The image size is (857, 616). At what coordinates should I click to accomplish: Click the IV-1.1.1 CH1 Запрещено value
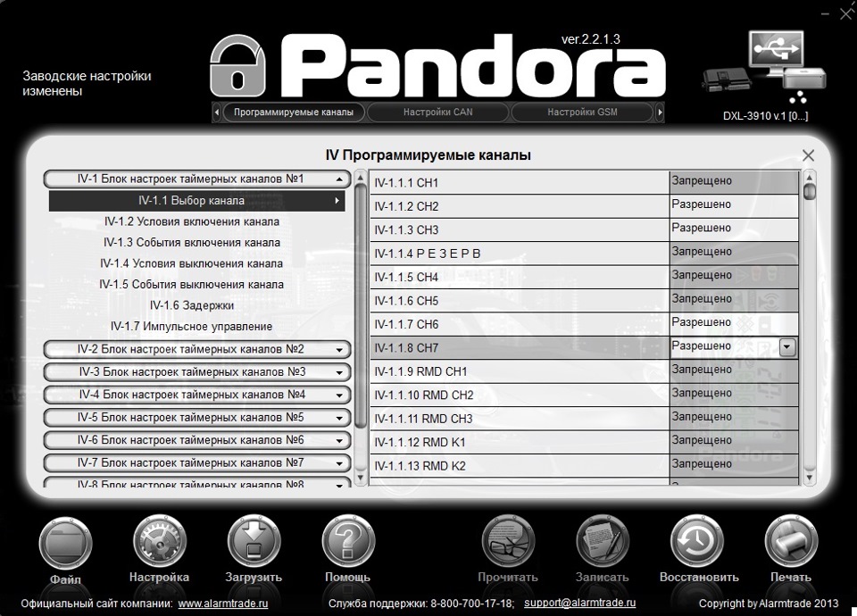click(734, 181)
